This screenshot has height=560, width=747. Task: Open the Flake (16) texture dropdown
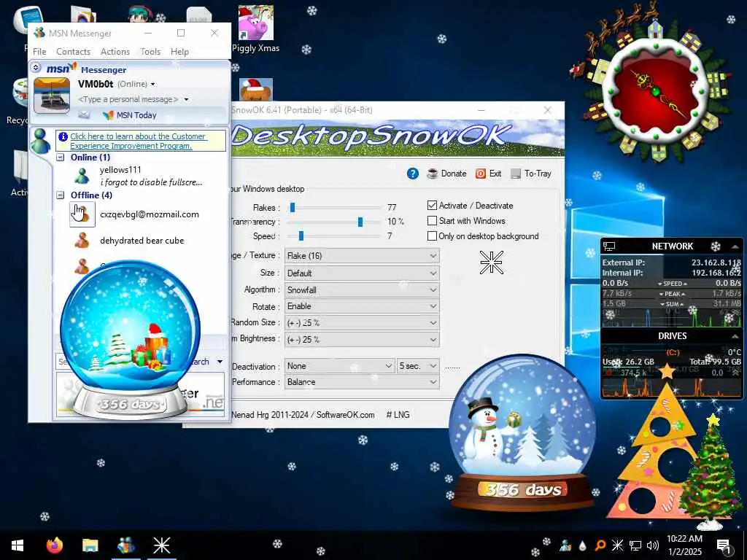(362, 256)
